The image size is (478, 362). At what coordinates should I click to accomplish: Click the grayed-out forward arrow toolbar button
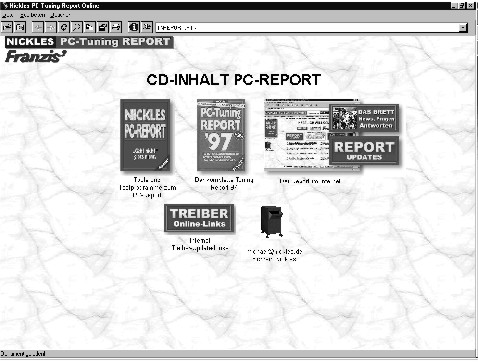[50, 27]
